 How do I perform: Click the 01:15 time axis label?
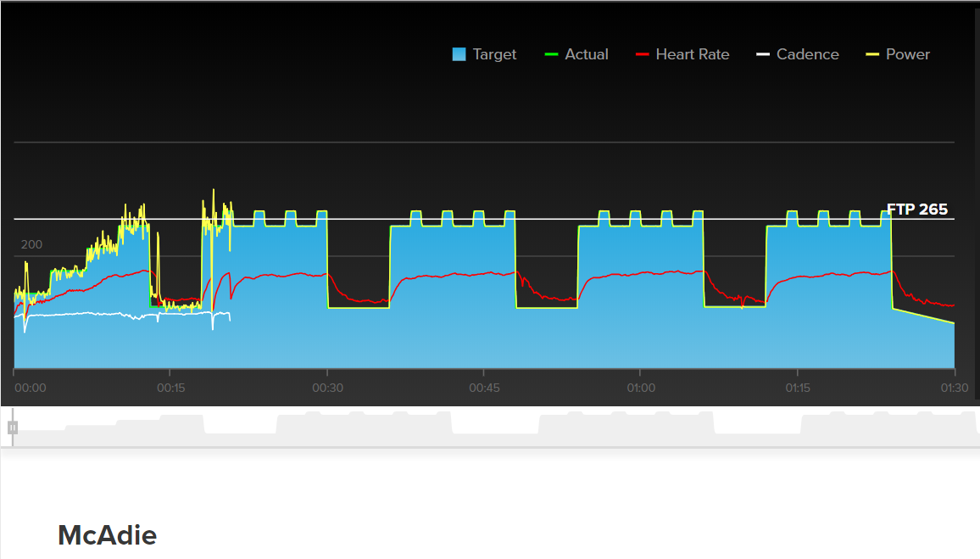click(x=798, y=388)
